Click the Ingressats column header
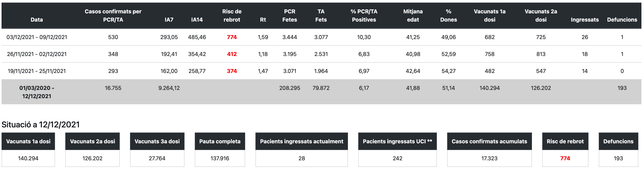The width and height of the screenshot is (644, 169). pos(585,20)
